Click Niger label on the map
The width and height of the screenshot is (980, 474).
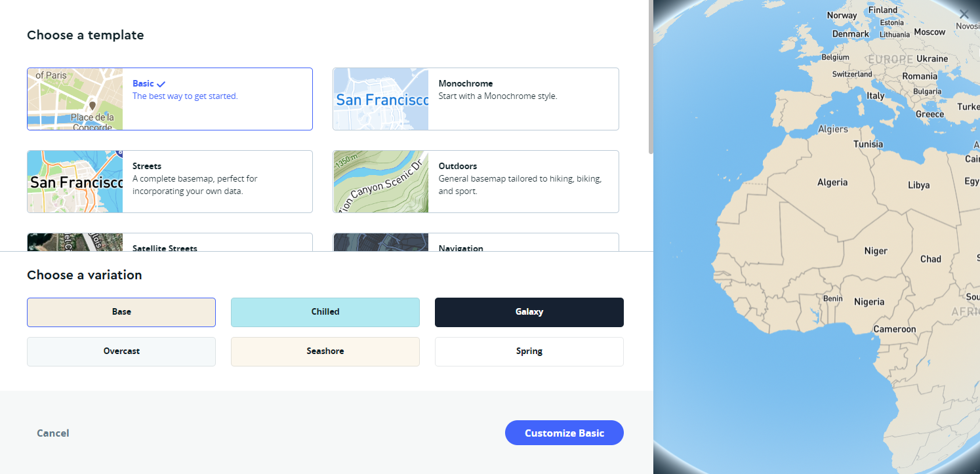click(x=876, y=250)
